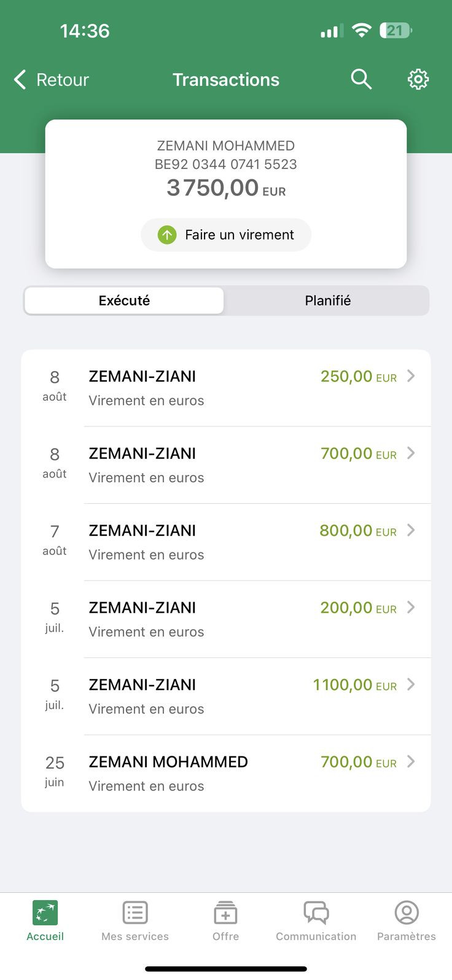The height and width of the screenshot is (980, 452).
Task: Tap account balance 3 750,00 EUR card
Action: 226,194
